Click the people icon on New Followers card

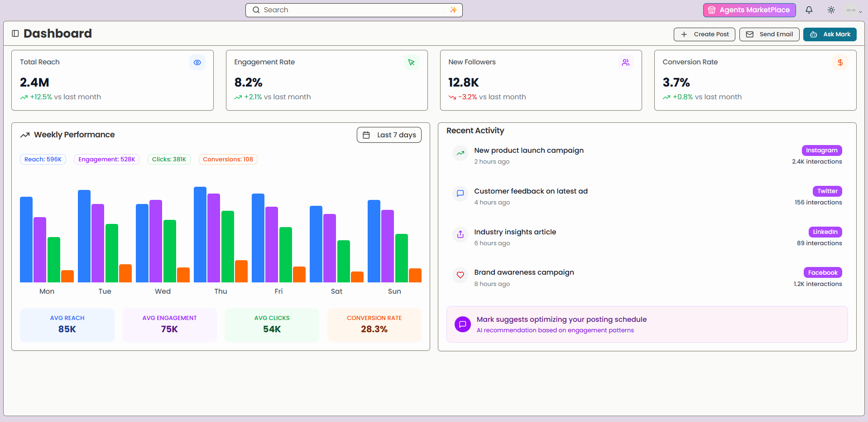tap(625, 63)
